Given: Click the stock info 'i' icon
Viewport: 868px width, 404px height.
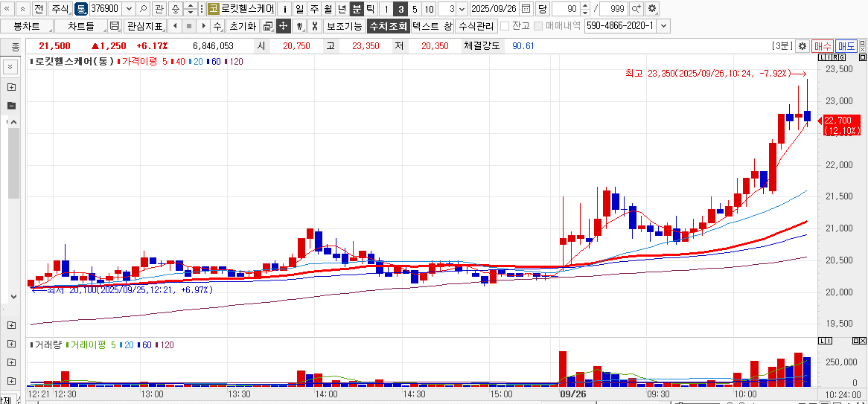Looking at the screenshot, I should [x=285, y=9].
